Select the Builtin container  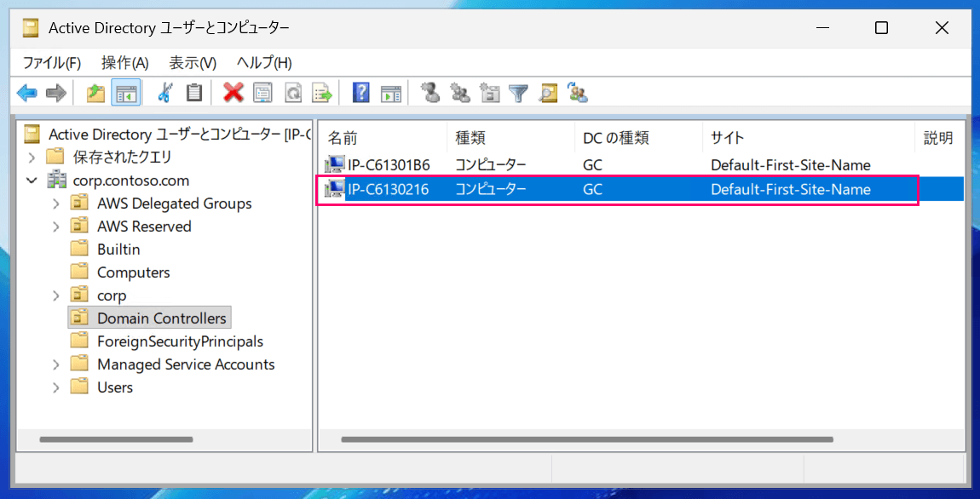tap(118, 249)
